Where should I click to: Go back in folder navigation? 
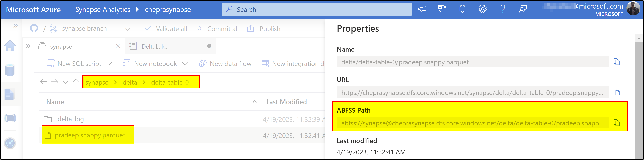(44, 82)
